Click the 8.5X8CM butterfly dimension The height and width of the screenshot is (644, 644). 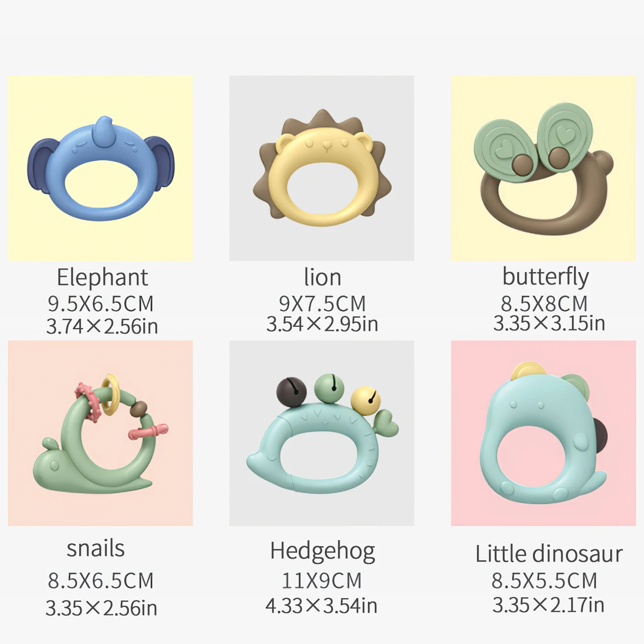(544, 304)
